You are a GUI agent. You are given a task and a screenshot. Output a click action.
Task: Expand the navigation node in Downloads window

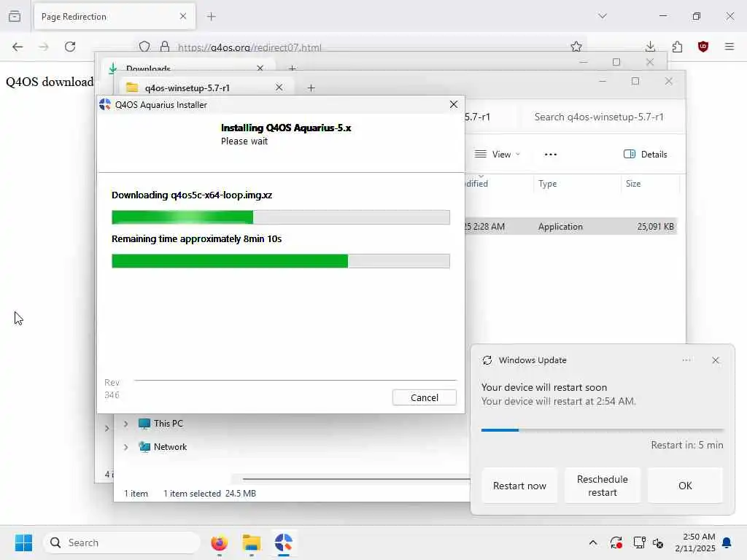[x=107, y=428]
